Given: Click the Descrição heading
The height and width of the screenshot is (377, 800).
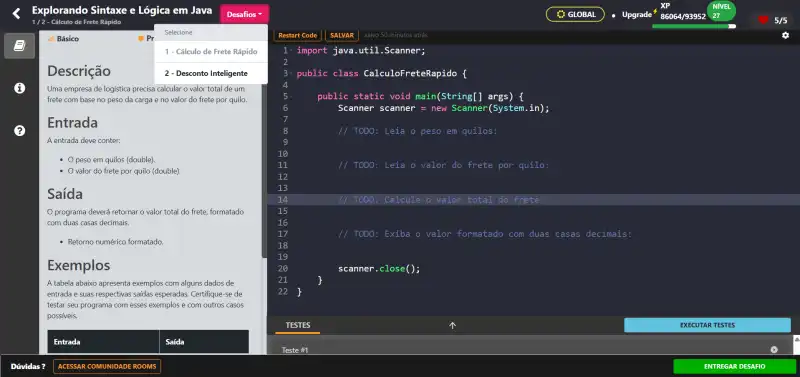Looking at the screenshot, I should 79,70.
